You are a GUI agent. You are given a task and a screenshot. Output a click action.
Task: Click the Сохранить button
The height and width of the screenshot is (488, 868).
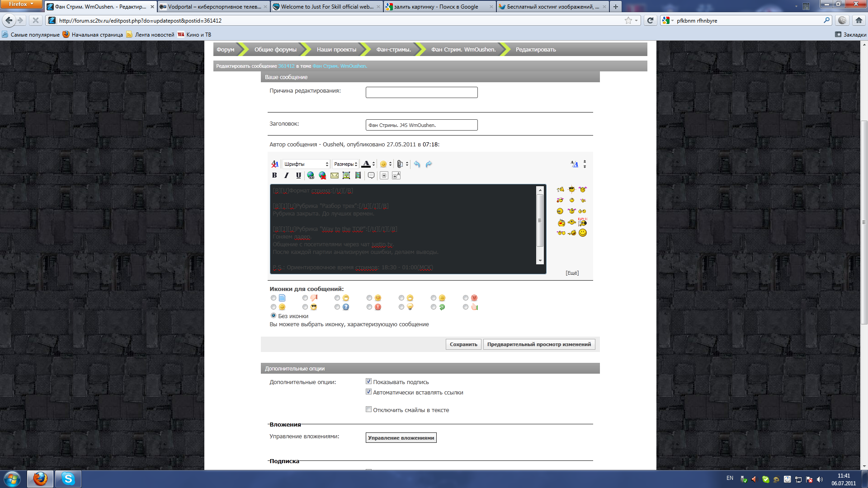click(x=463, y=344)
